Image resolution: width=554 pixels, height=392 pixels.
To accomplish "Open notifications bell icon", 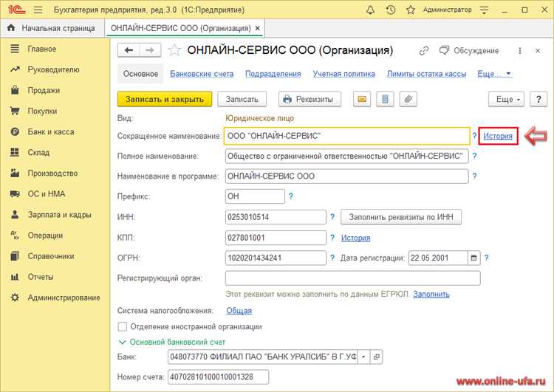I will (370, 10).
